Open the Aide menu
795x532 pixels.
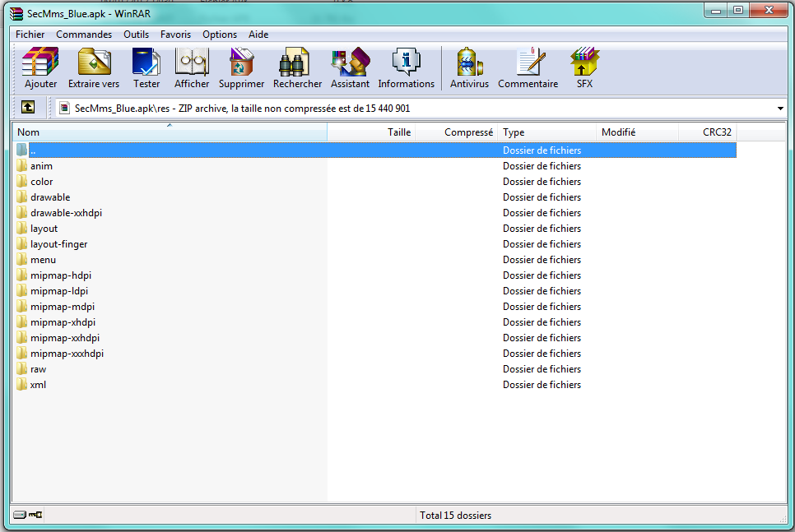tap(258, 35)
